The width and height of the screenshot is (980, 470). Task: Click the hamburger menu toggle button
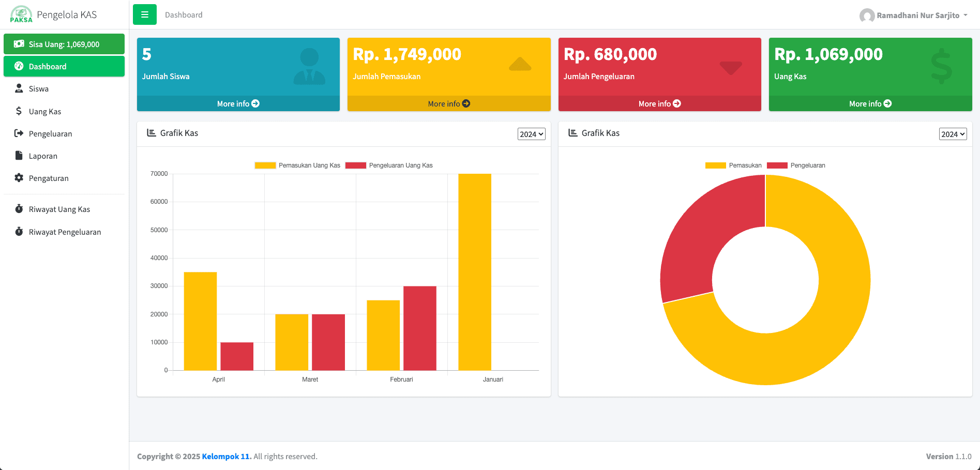coord(145,14)
